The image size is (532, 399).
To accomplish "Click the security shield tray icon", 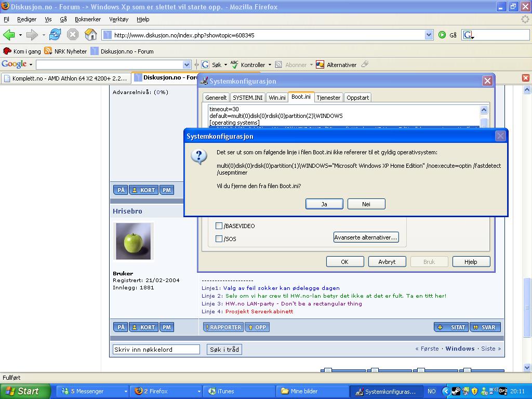I will (475, 391).
